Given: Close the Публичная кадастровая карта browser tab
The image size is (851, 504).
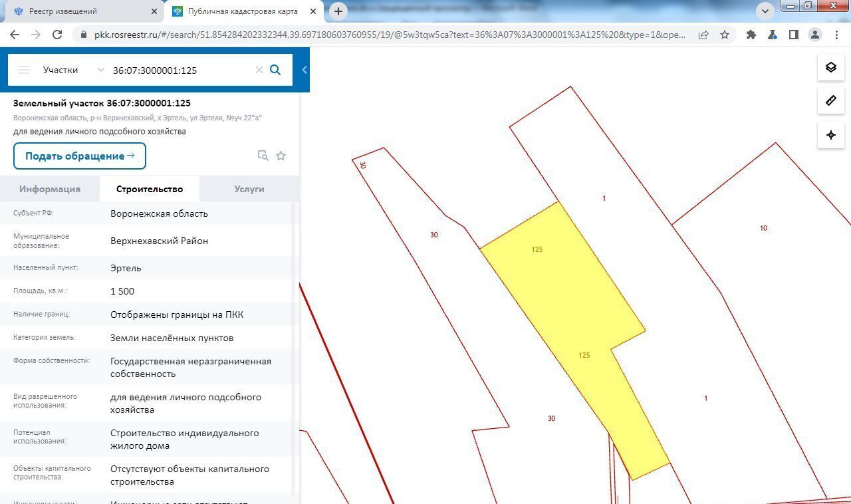Looking at the screenshot, I should pos(312,11).
